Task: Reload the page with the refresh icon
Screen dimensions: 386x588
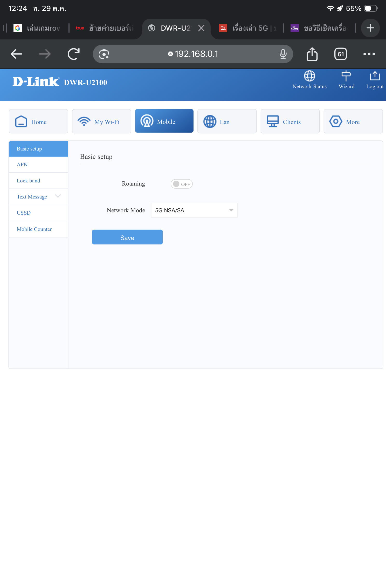Action: (x=74, y=54)
